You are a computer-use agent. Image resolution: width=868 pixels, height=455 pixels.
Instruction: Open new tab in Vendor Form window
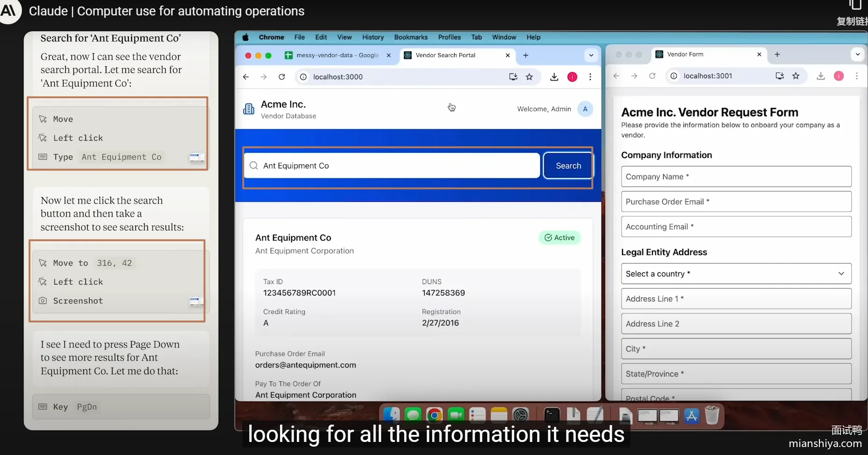777,54
